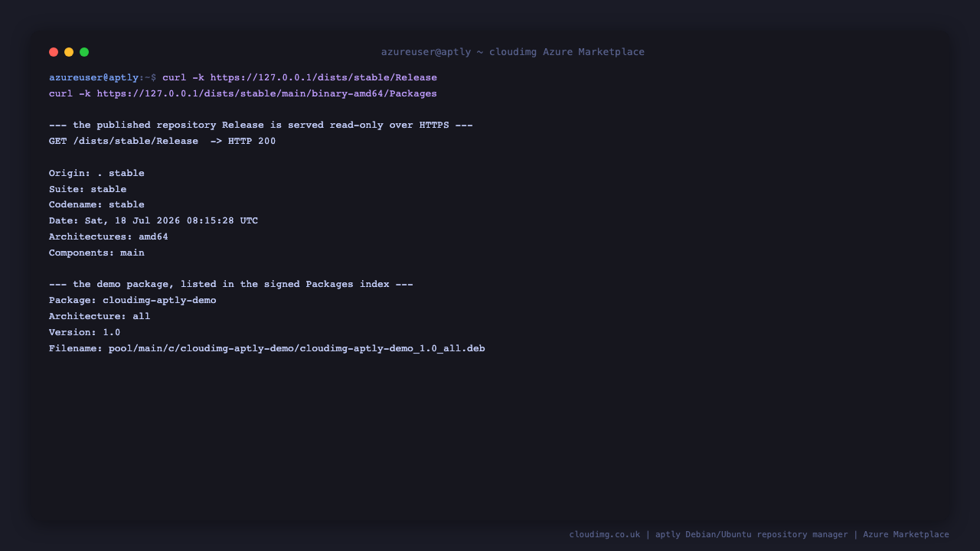This screenshot has width=980, height=551.
Task: Click the green maximize window dot
Action: pos(84,52)
